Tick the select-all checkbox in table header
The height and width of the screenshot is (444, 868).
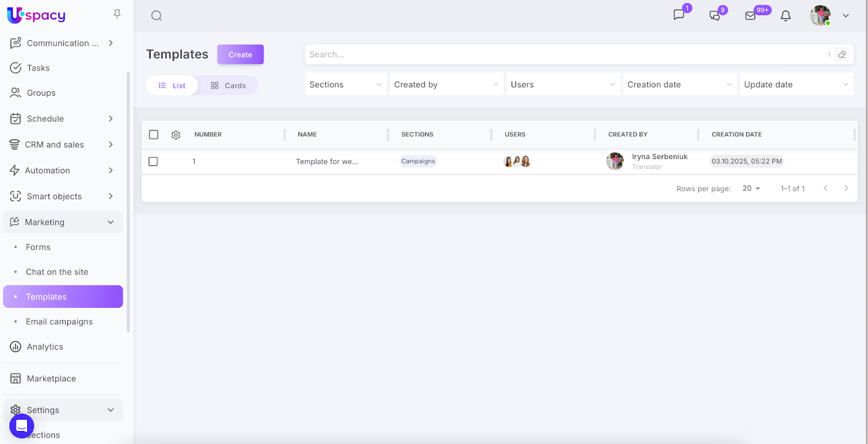coord(154,135)
